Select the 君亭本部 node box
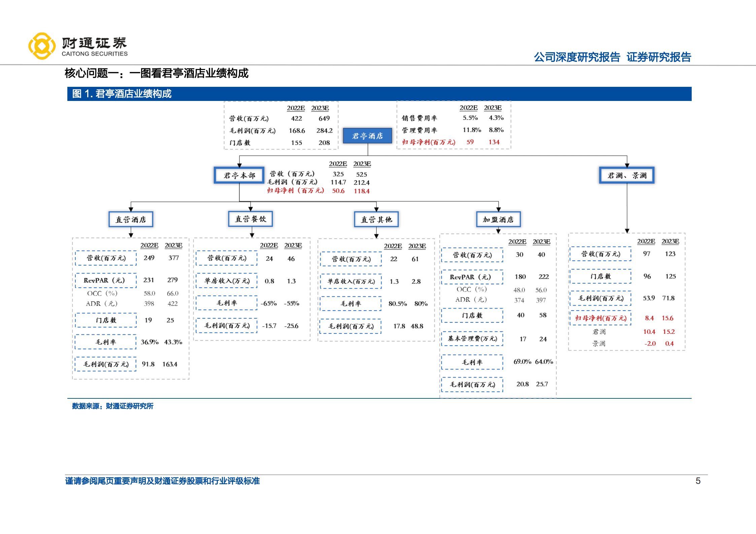Image resolution: width=756 pixels, height=534 pixels. click(x=239, y=175)
